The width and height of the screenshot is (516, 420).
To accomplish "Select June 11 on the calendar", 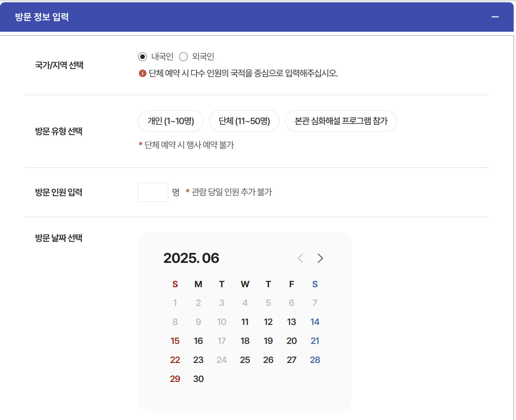I will pyautogui.click(x=245, y=322).
